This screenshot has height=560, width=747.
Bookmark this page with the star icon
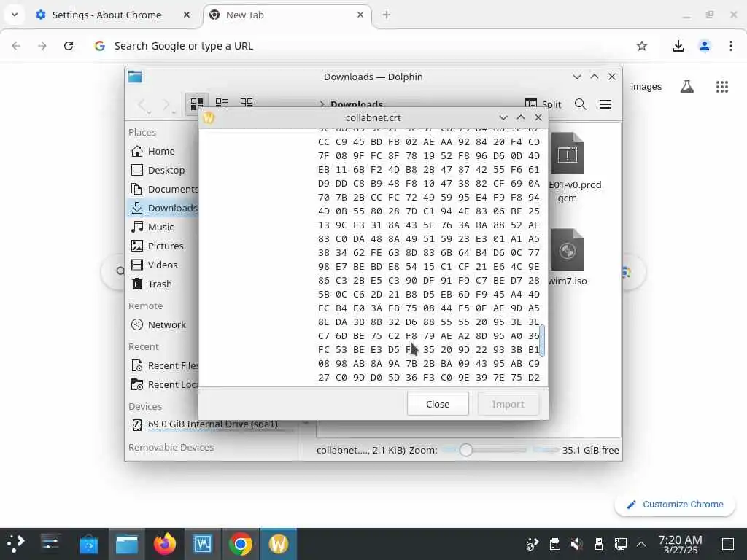coord(642,46)
